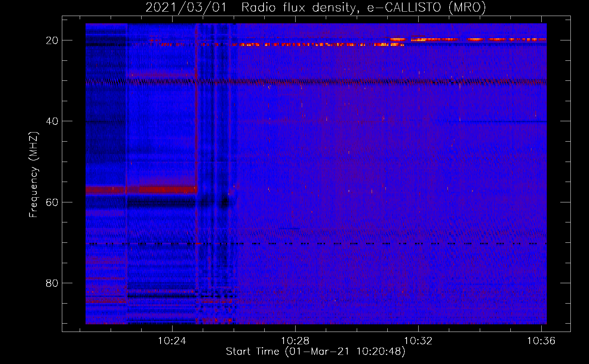Select the 10:28 time tick label
This screenshot has height=364, width=589.
click(x=295, y=341)
